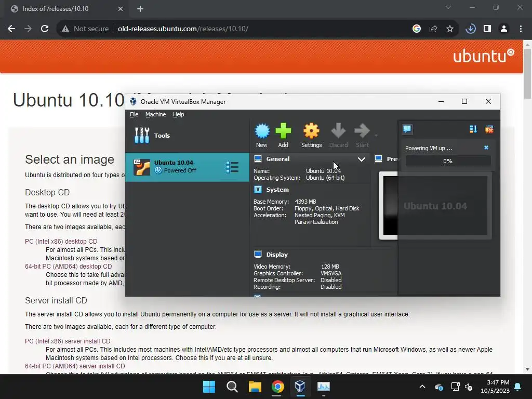The image size is (532, 399).
Task: Open PC (Intel x86) desktop CD link
Action: [x=61, y=241]
